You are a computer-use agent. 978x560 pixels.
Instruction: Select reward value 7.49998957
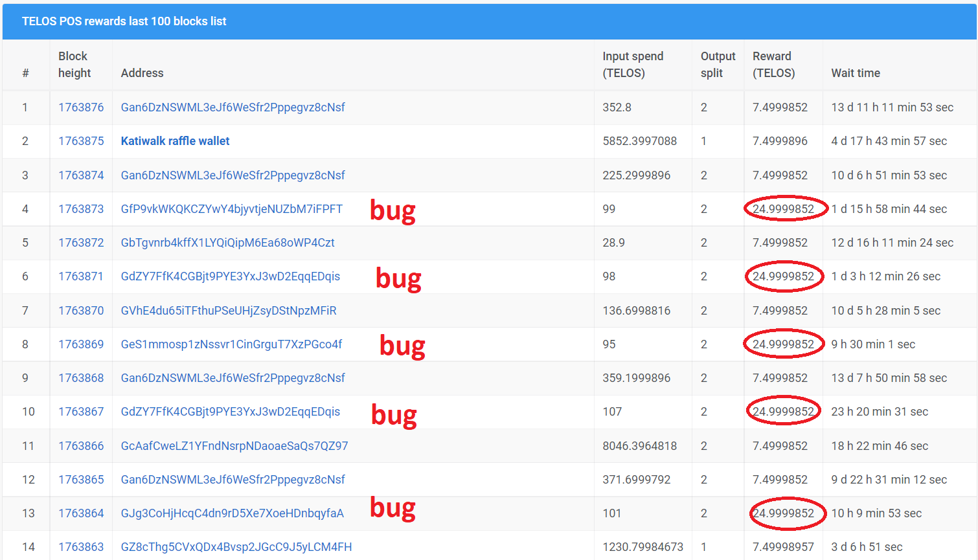(x=783, y=547)
